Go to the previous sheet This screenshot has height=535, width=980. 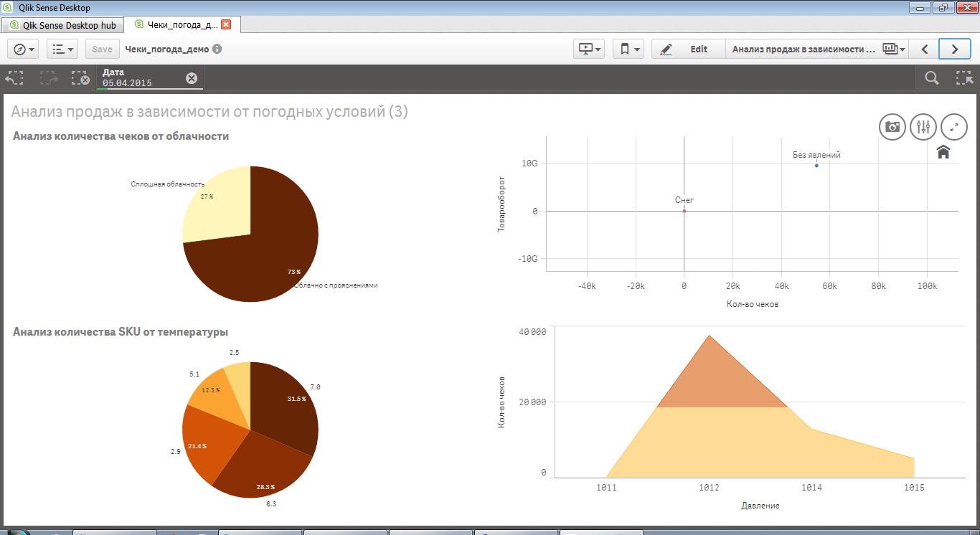pyautogui.click(x=925, y=49)
